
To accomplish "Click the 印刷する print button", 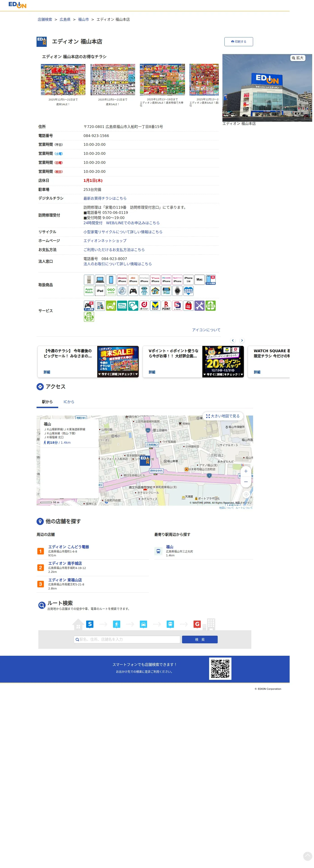I will click(x=238, y=41).
